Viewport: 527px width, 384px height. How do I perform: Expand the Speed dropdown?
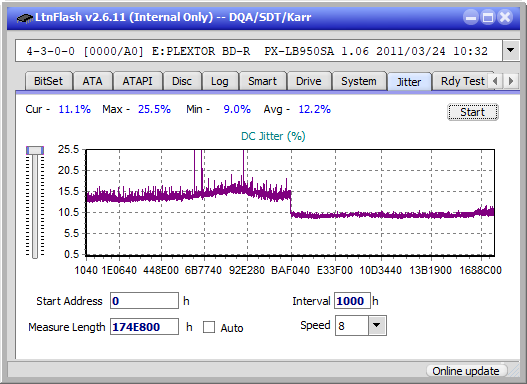377,325
